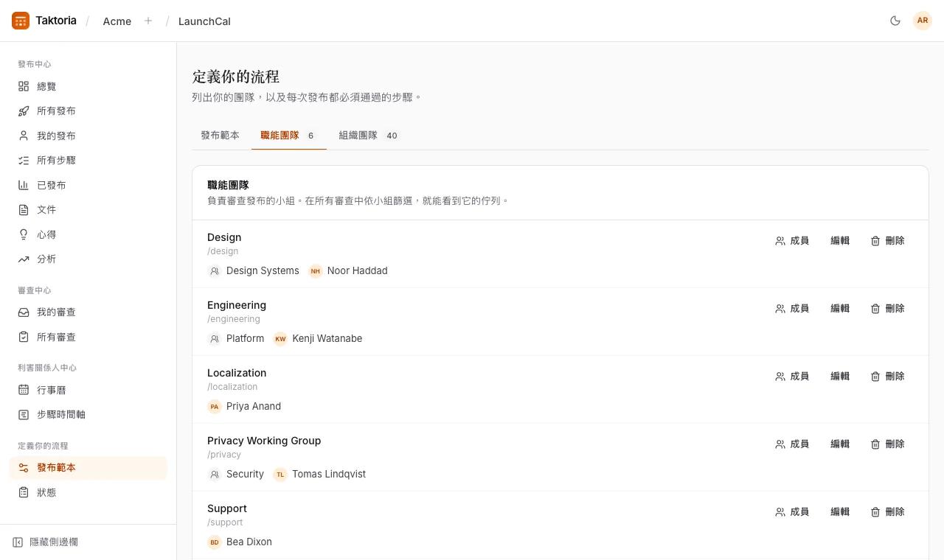Open 所有發布 in the sidebar
The height and width of the screenshot is (560, 944).
[x=88, y=111]
